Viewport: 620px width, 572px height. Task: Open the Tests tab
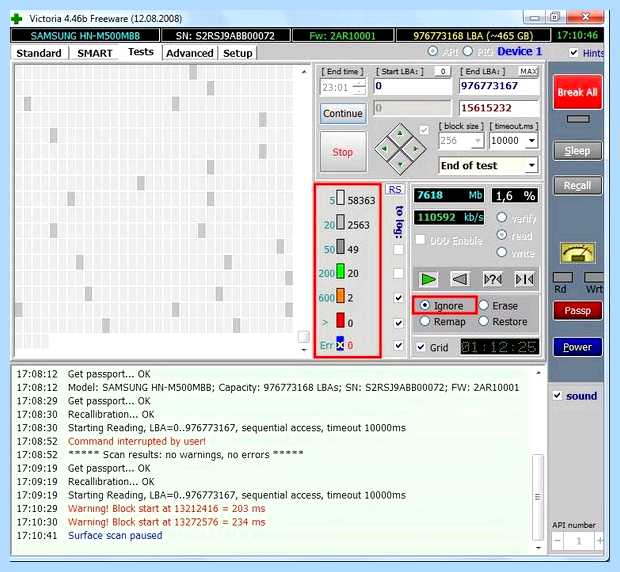pyautogui.click(x=141, y=52)
